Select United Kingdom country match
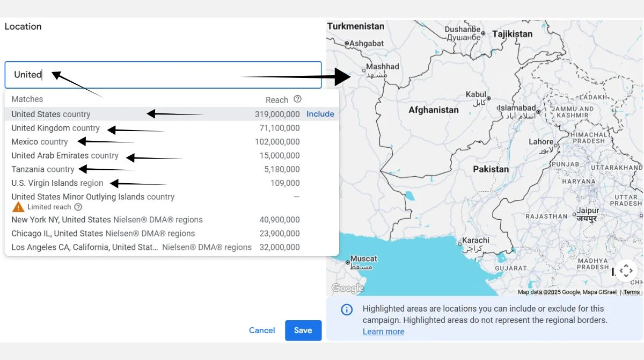The width and height of the screenshot is (644, 360). click(172, 128)
